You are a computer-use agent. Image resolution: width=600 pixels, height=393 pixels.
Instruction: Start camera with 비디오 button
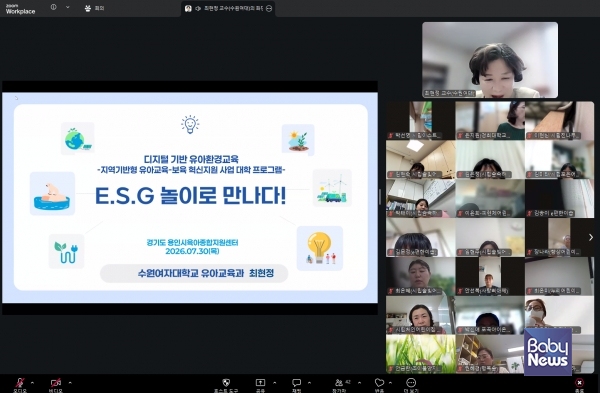click(x=55, y=384)
